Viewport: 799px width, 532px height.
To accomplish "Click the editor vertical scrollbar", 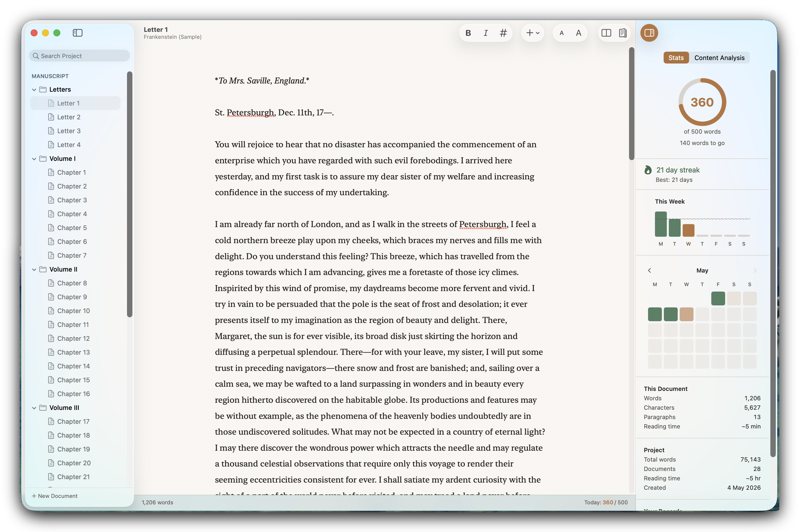I will (631, 104).
